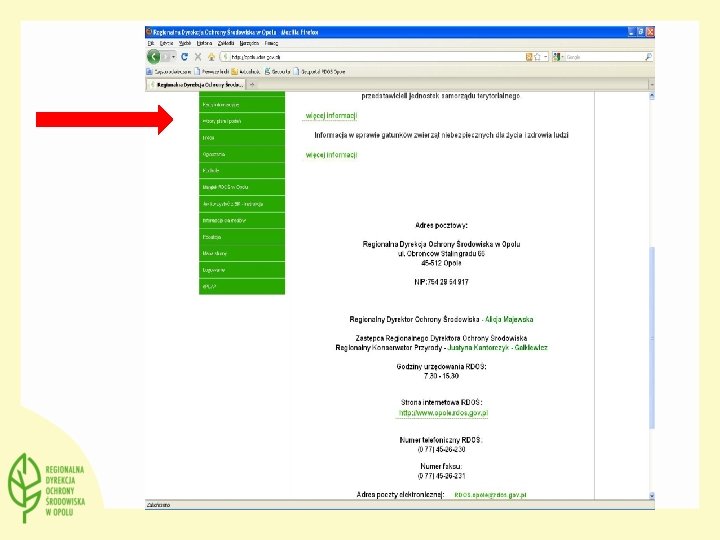
Task: Open the Justyna Kantorczyk-Gałkiewicz link
Action: [x=497, y=348]
